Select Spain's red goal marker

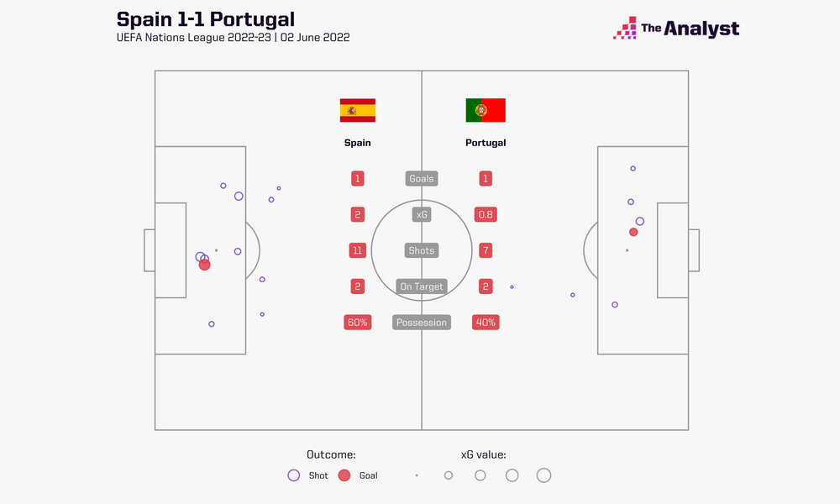pyautogui.click(x=205, y=265)
